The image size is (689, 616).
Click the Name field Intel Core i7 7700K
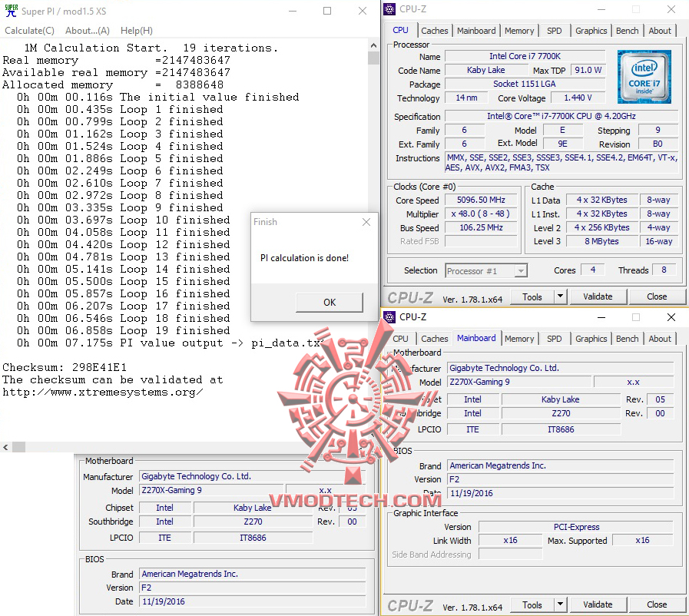pyautogui.click(x=525, y=56)
